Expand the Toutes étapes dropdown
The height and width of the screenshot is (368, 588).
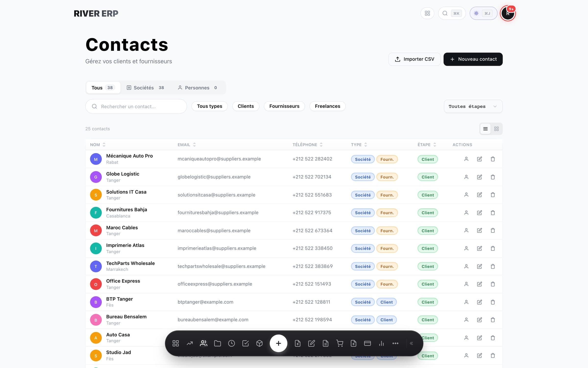(473, 106)
